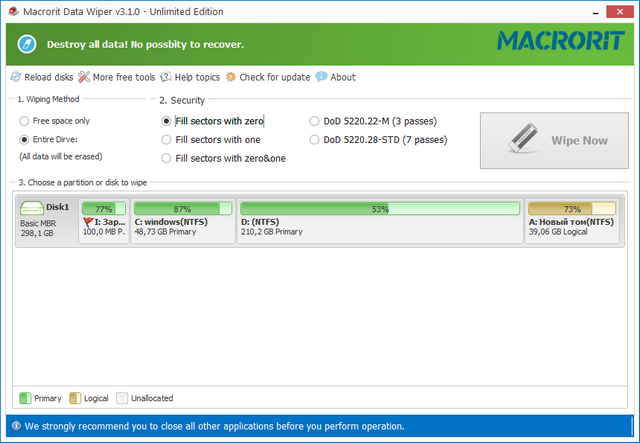This screenshot has width=640, height=443.
Task: Click Check for update
Action: click(x=268, y=77)
